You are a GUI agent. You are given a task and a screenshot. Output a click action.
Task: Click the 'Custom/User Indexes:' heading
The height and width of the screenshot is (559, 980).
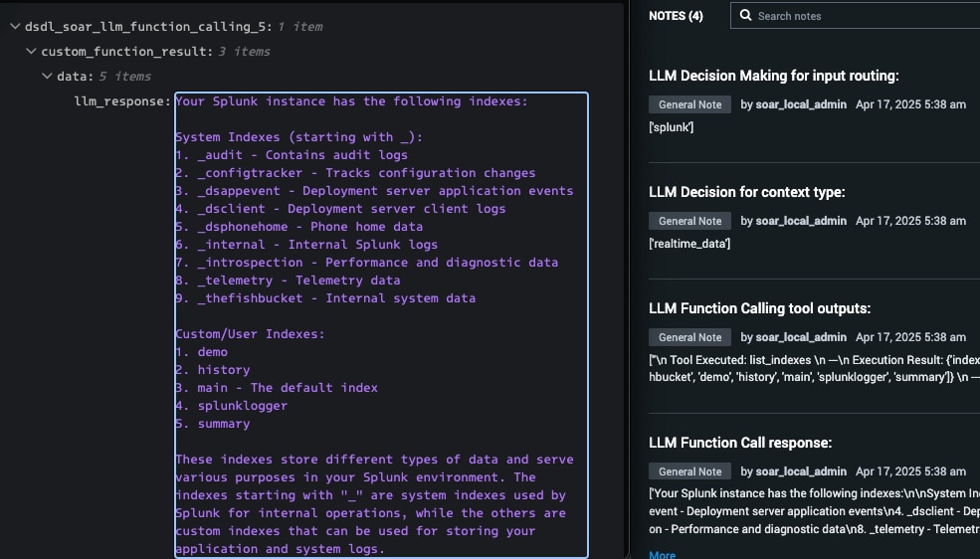250,334
